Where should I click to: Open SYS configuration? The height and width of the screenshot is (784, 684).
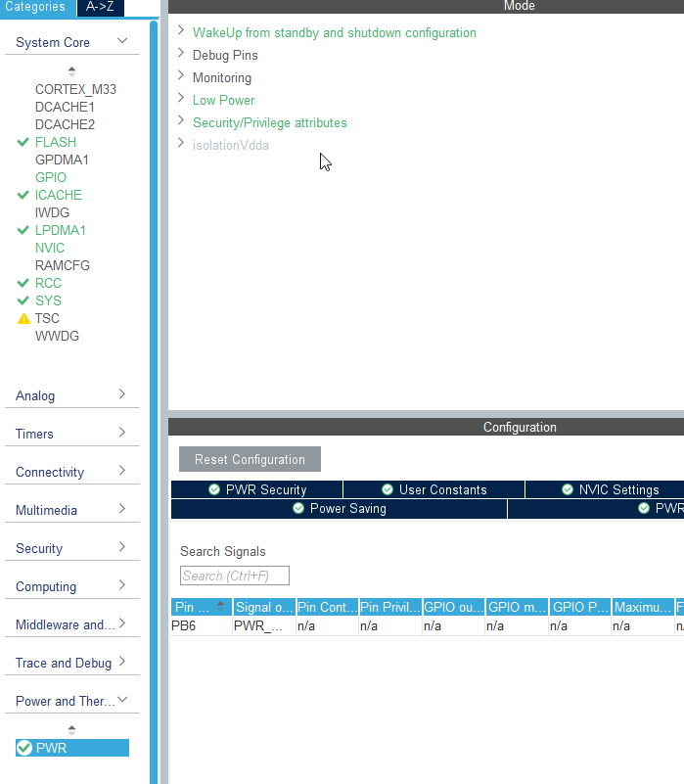coord(48,301)
